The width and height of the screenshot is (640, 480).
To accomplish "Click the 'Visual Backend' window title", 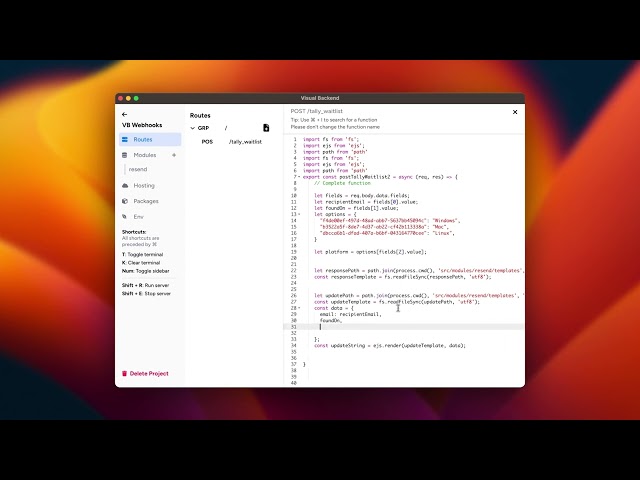I will tap(320, 98).
